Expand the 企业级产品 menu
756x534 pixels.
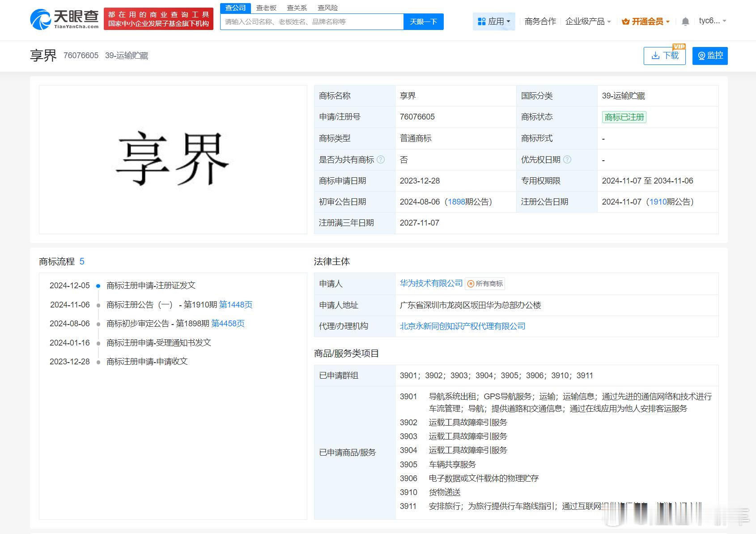coord(588,21)
